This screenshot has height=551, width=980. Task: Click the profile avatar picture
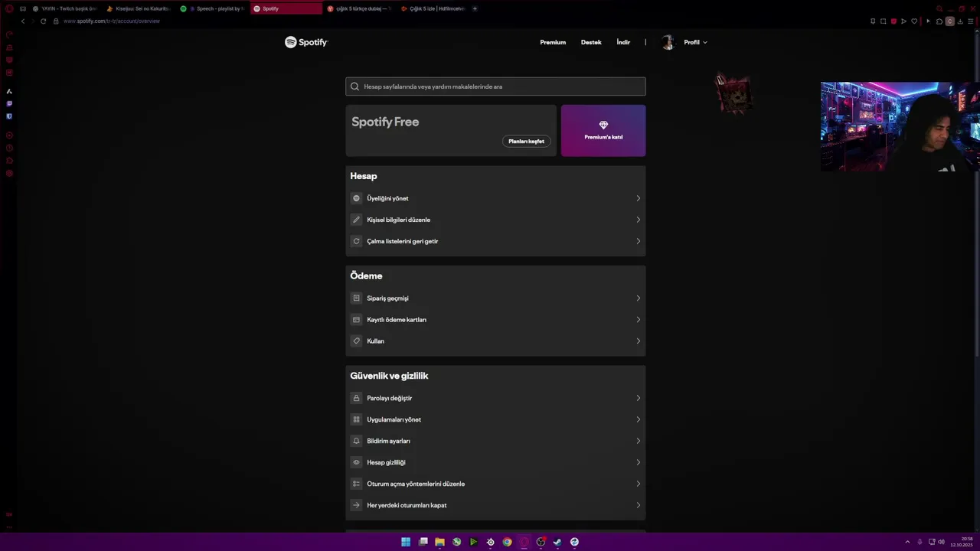pos(668,42)
